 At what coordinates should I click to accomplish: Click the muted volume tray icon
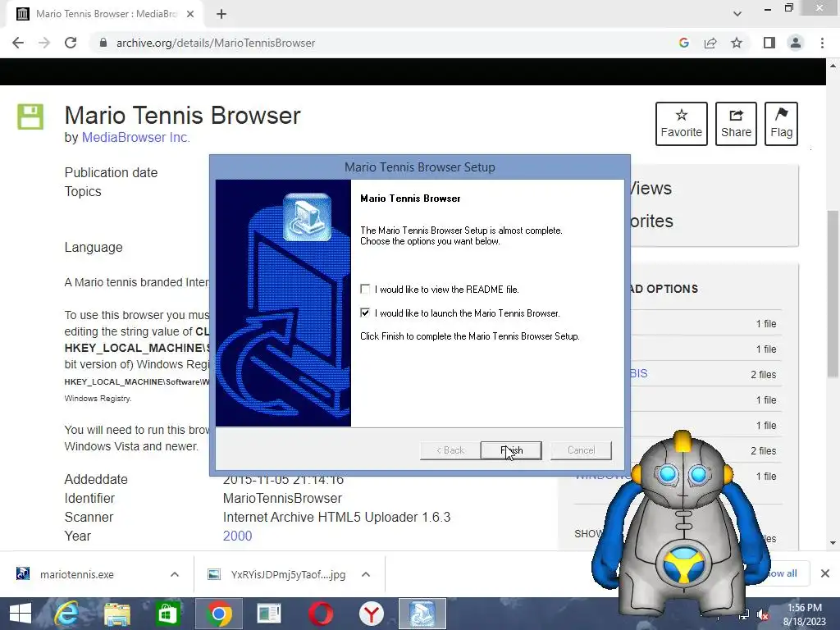click(x=763, y=615)
